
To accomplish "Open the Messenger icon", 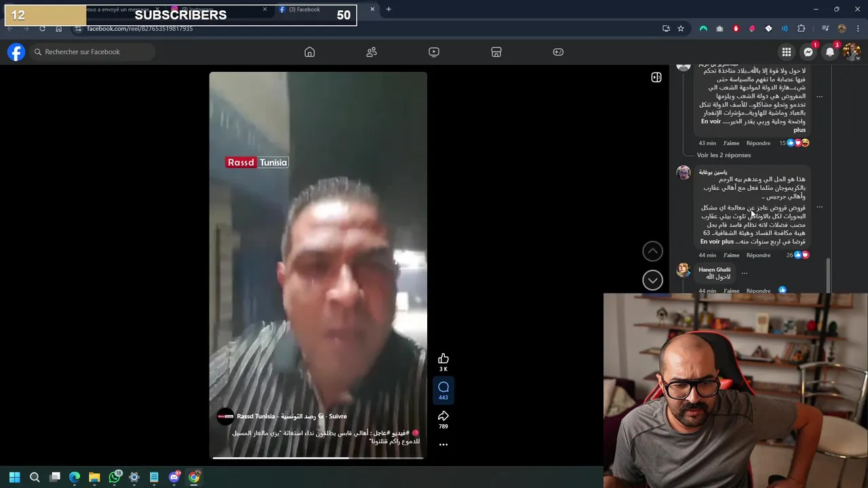I will [808, 52].
